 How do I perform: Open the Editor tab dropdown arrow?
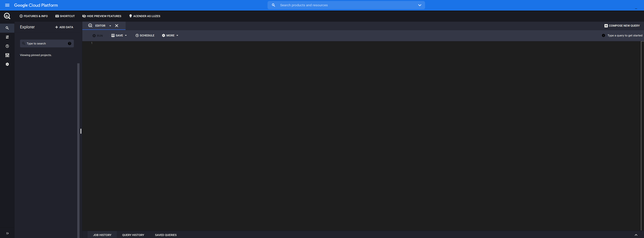tap(110, 25)
